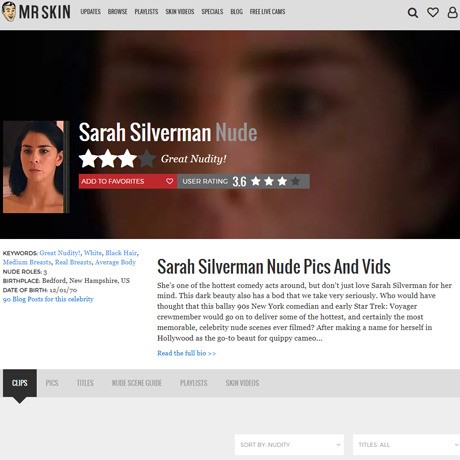Click the Date of Birth 12/01/70 text

pyautogui.click(x=40, y=290)
